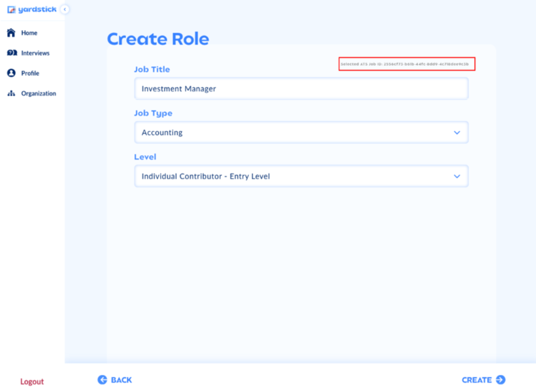536x392 pixels.
Task: Select the Job Title input field
Action: (x=301, y=89)
